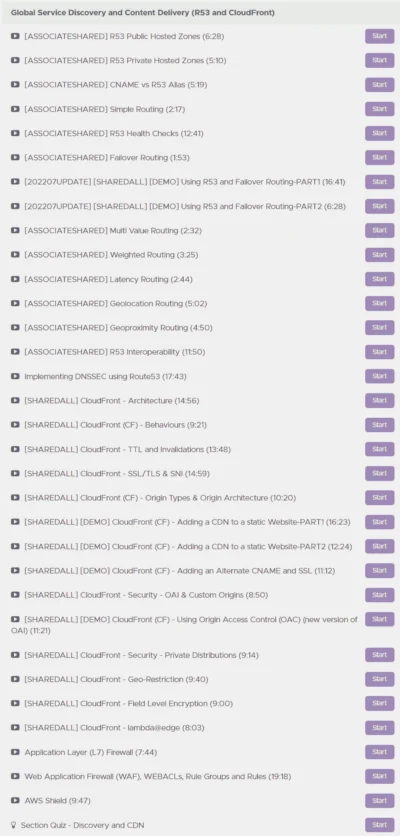
Task: Open CloudFront - lambda@edge lesson title
Action: tap(114, 728)
